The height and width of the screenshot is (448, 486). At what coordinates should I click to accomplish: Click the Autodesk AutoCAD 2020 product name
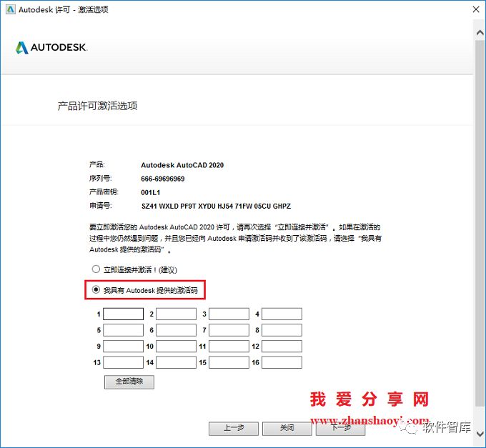182,165
